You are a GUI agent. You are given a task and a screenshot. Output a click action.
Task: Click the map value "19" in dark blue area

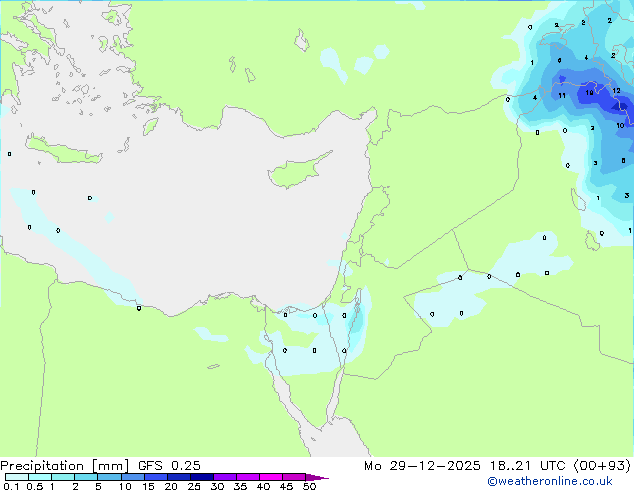pos(590,93)
